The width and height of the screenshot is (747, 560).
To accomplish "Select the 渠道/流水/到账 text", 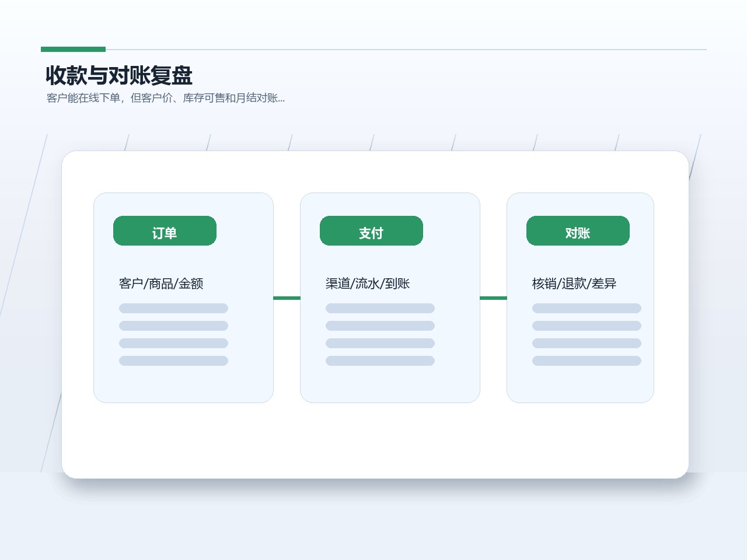I will coord(368,283).
